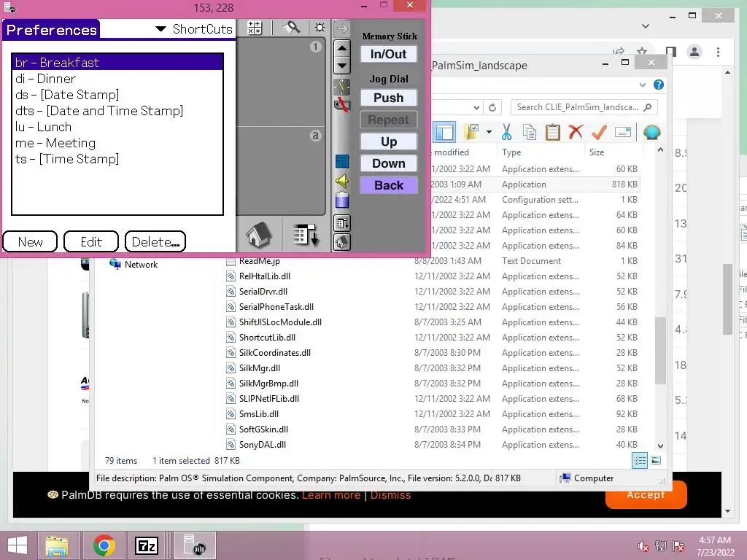Click the Chrome tab search chevron
747x560 pixels.
[646, 26]
